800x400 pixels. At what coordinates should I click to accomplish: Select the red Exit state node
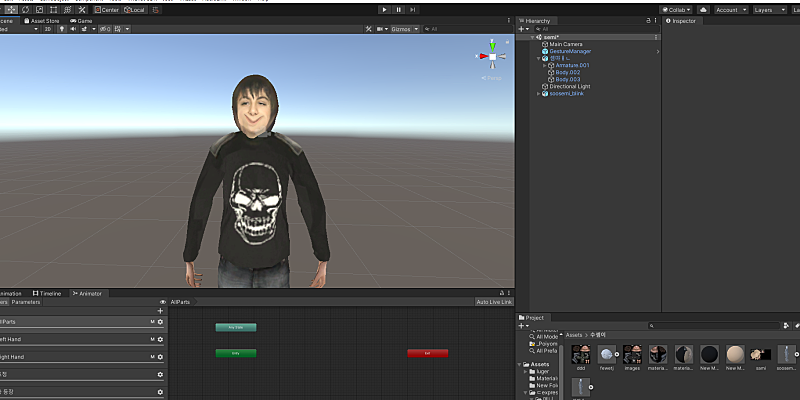(x=427, y=353)
